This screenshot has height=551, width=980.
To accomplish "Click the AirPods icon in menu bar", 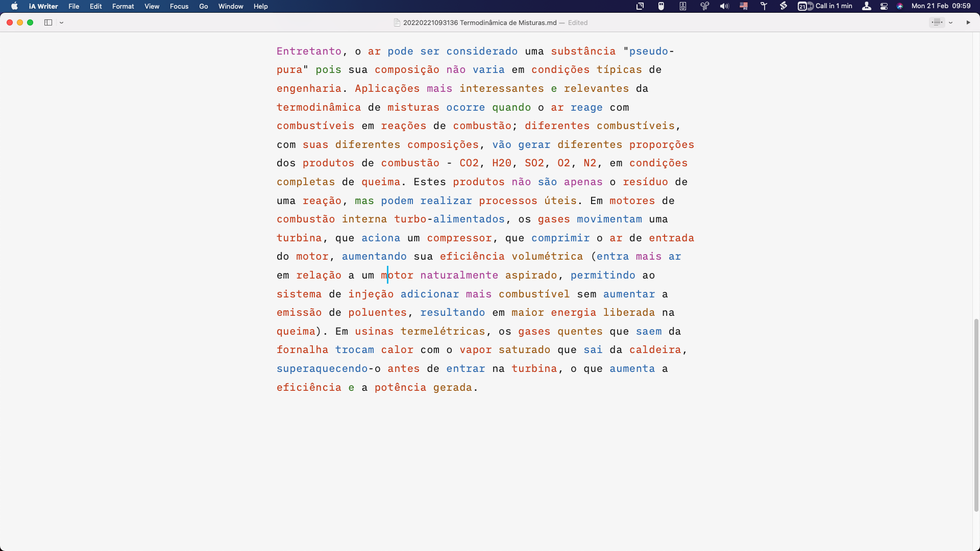I will 704,6.
